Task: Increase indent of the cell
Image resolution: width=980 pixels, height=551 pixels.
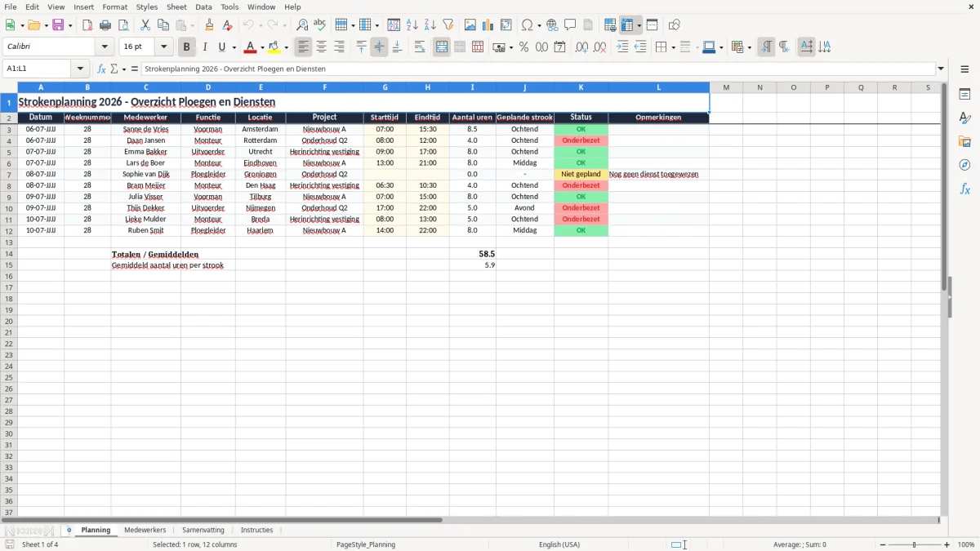Action: [x=622, y=47]
